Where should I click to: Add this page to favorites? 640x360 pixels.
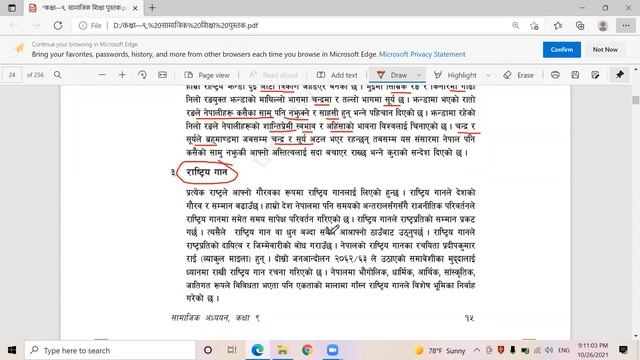tap(534, 26)
